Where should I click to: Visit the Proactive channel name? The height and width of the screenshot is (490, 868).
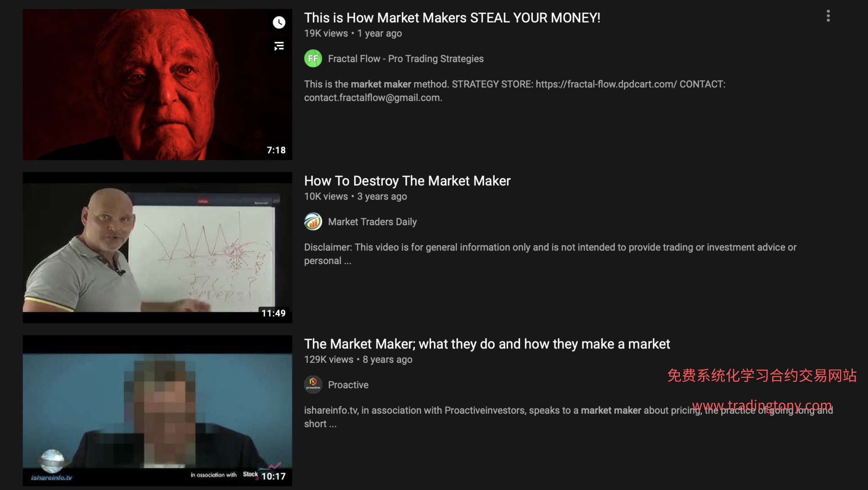pyautogui.click(x=348, y=385)
